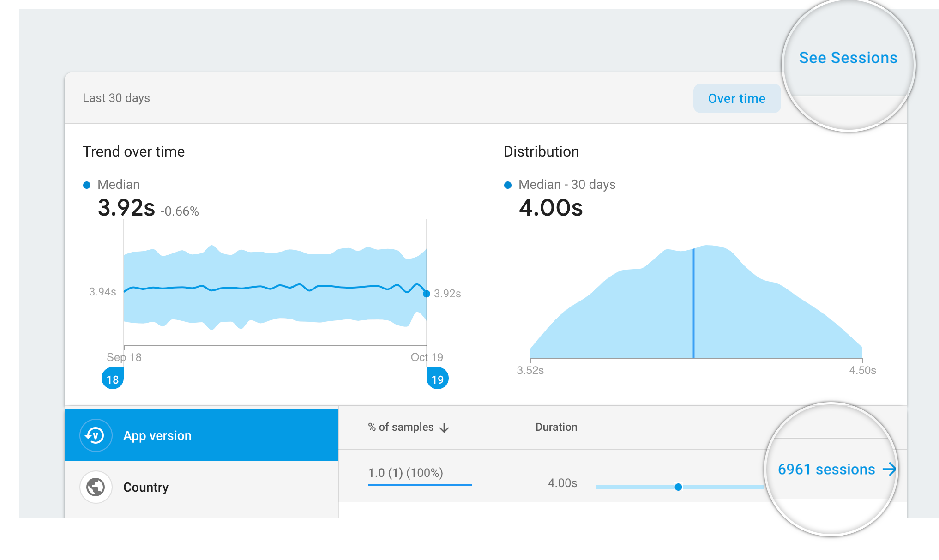
Task: Select the Country tab
Action: point(201,487)
